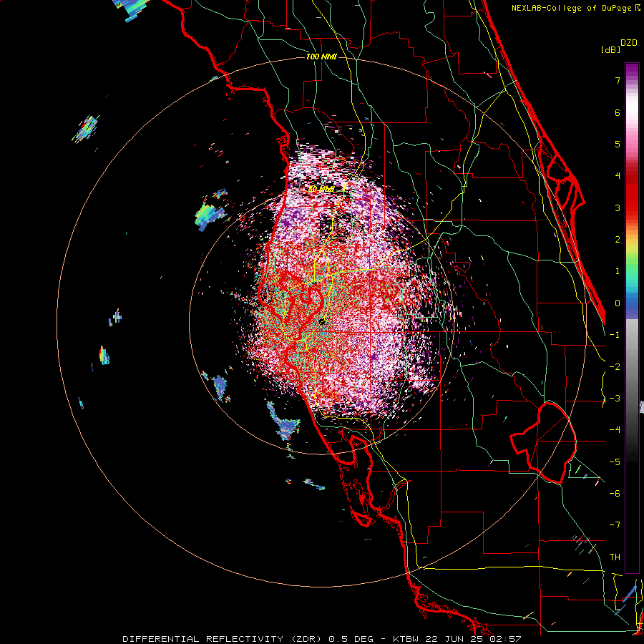The height and width of the screenshot is (644, 644).
Task: Click the -6 dB tick label
Action: tap(615, 494)
